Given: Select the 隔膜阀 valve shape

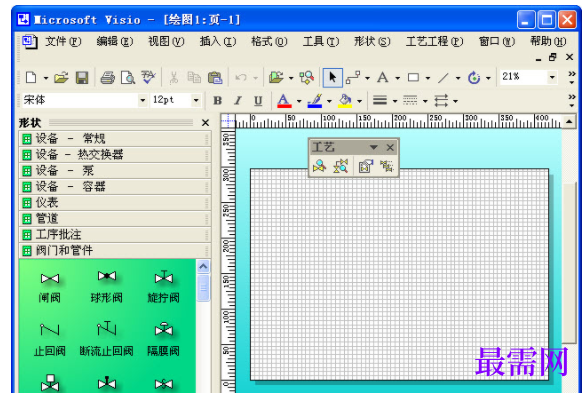Looking at the screenshot, I should point(164,339).
